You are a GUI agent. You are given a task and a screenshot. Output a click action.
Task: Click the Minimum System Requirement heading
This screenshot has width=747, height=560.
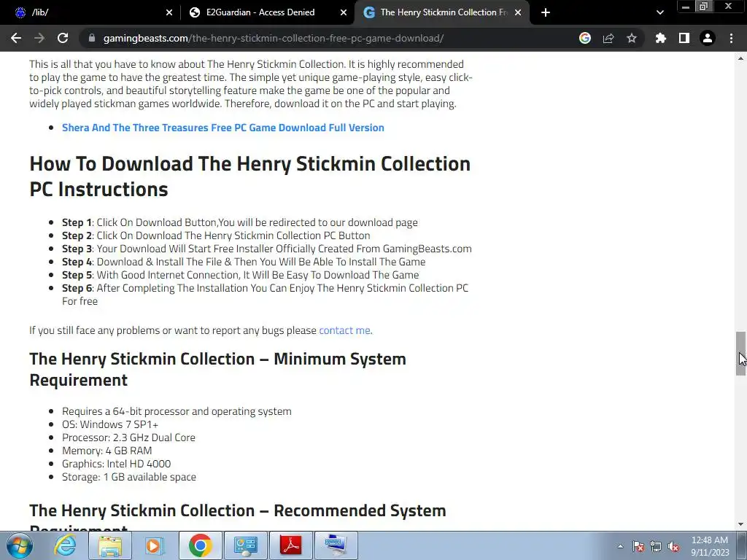217,369
